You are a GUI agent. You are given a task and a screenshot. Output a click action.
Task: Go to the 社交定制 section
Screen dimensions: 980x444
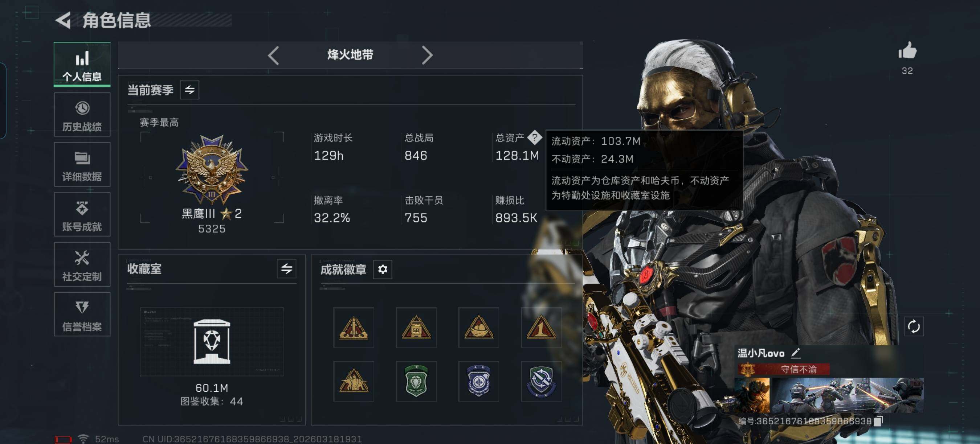tap(82, 264)
